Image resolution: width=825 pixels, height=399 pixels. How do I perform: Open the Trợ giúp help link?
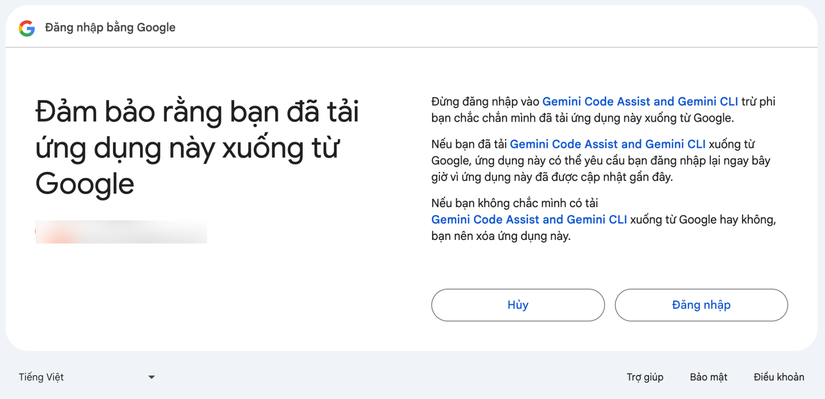click(645, 377)
